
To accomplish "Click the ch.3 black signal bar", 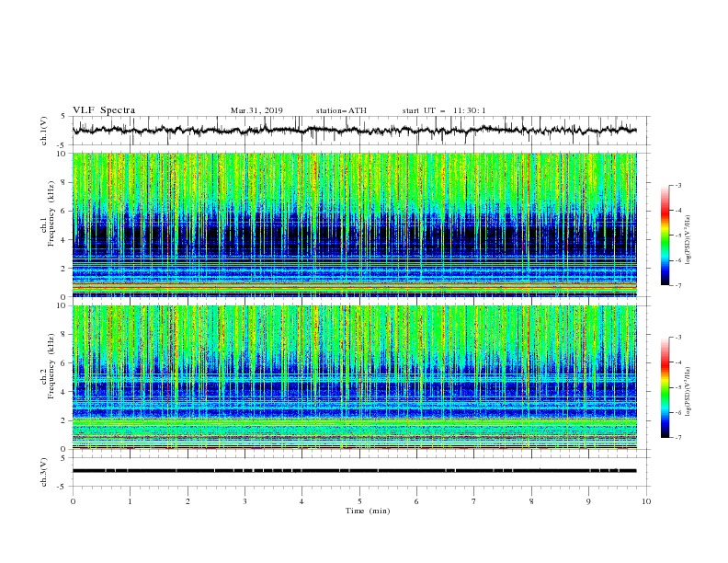I will pos(355,471).
